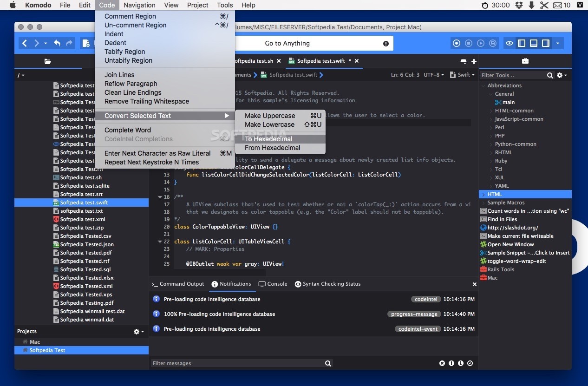Click the undo arrow in the toolbar
The width and height of the screenshot is (588, 386).
pos(56,43)
